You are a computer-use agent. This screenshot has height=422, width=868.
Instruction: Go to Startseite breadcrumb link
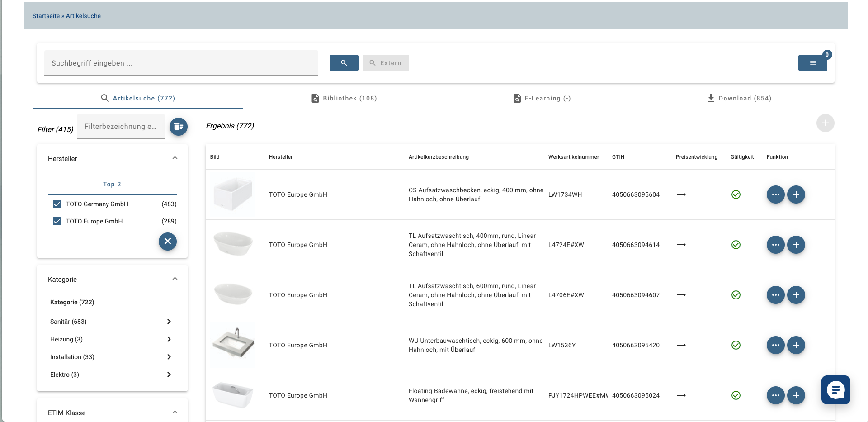pos(46,16)
